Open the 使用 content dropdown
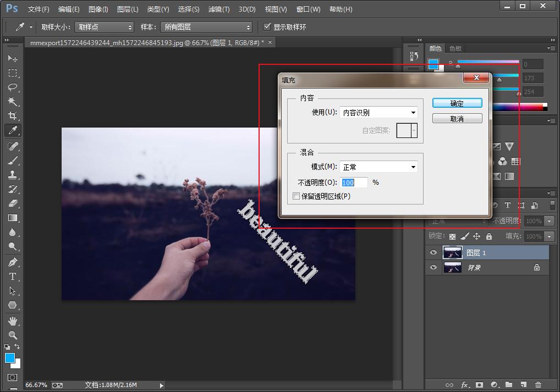Screen dimensions: 560x392 [378, 113]
